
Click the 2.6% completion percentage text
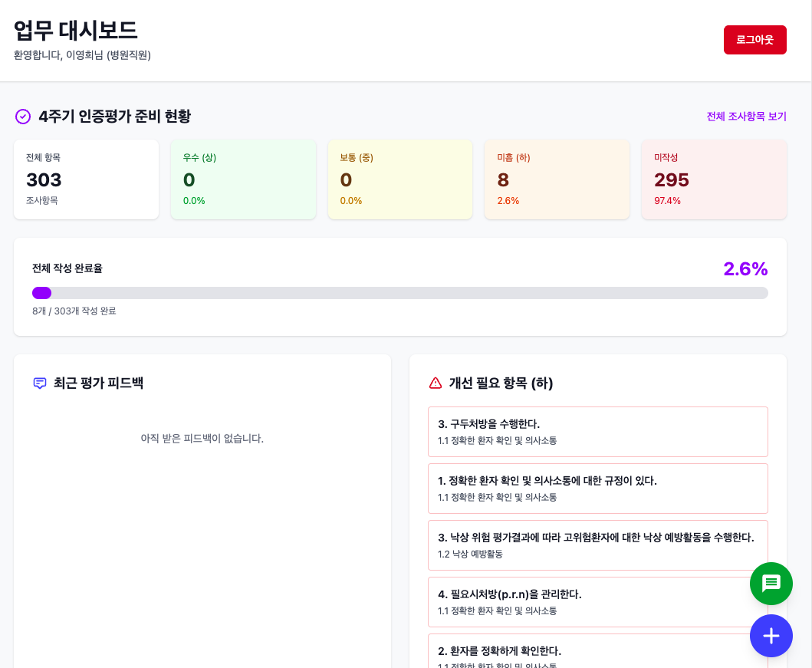click(745, 268)
